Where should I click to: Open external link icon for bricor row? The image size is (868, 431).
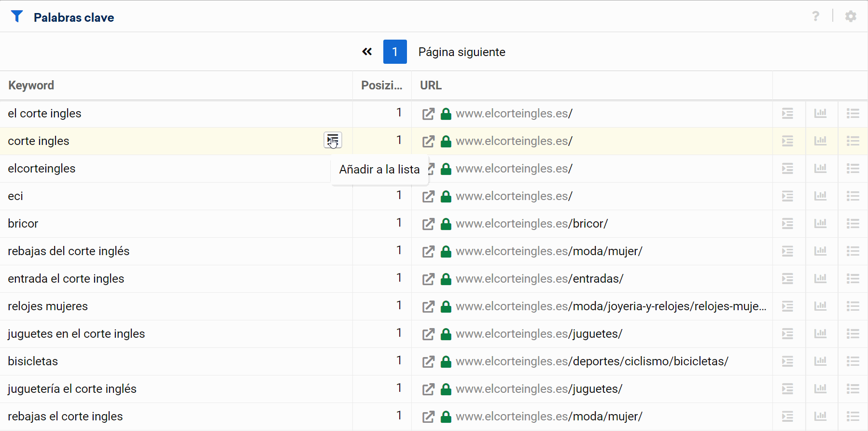[x=428, y=224]
